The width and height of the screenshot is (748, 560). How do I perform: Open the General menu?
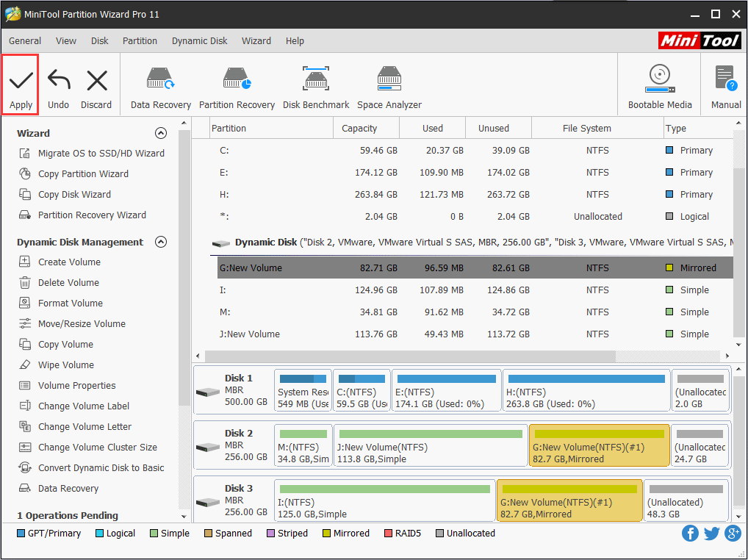pyautogui.click(x=25, y=41)
